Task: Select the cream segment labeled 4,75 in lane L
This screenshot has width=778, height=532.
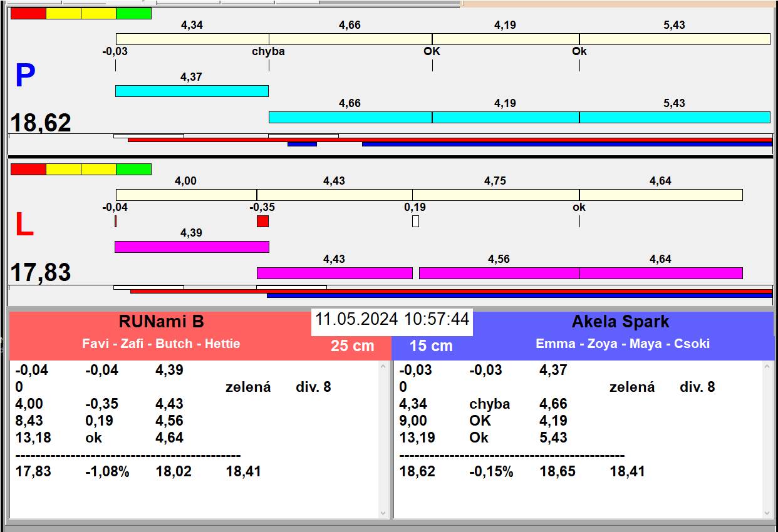Action: point(495,195)
